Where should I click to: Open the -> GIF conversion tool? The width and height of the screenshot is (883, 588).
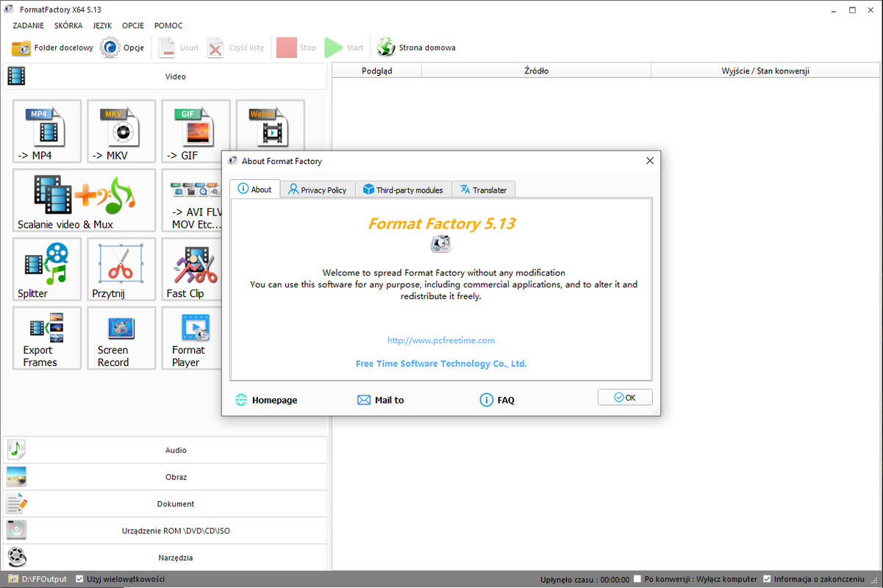[196, 132]
